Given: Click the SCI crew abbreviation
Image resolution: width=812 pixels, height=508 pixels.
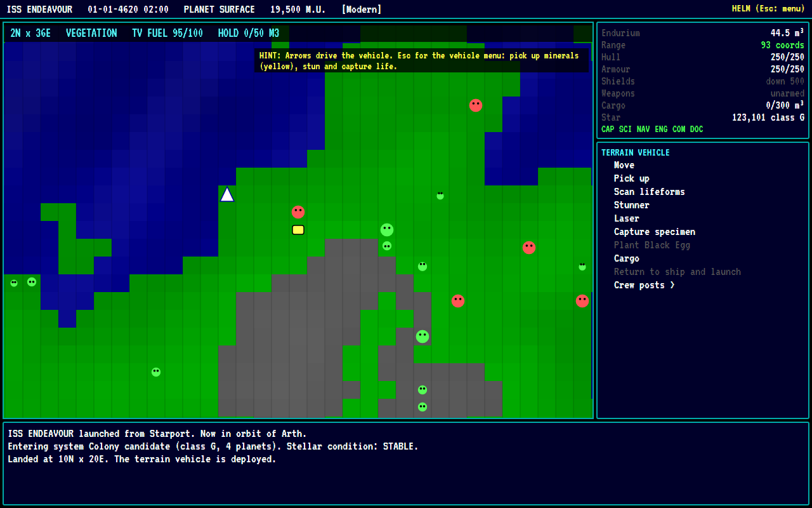Looking at the screenshot, I should coord(625,130).
